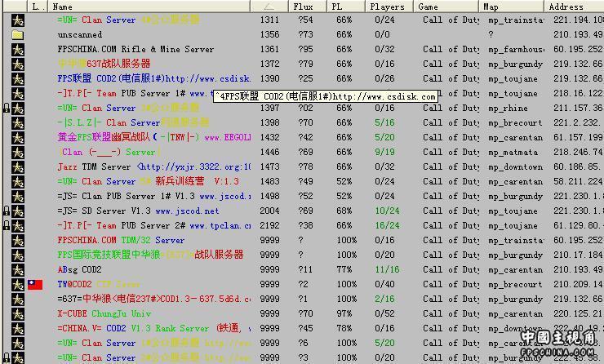Click lock icon on -]T.P[- Team PUB Server 2#
The width and height of the screenshot is (604, 364).
[7, 226]
